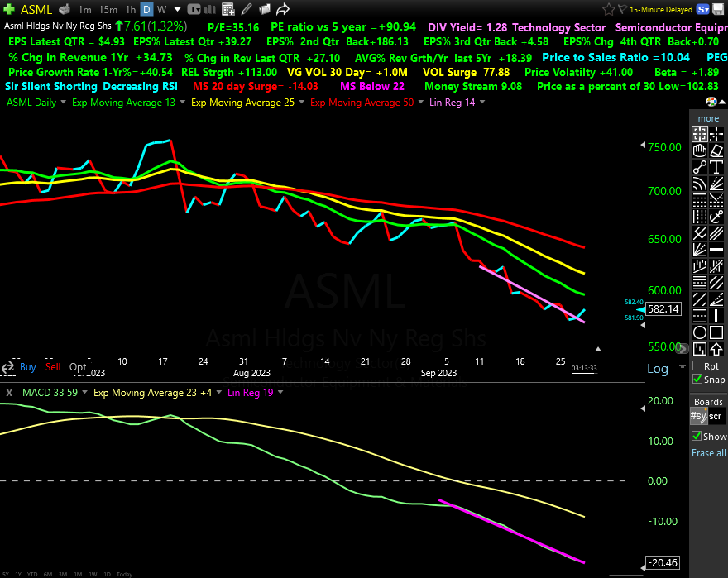The width and height of the screenshot is (728, 578).
Task: Click the Erase all link
Action: 709,453
